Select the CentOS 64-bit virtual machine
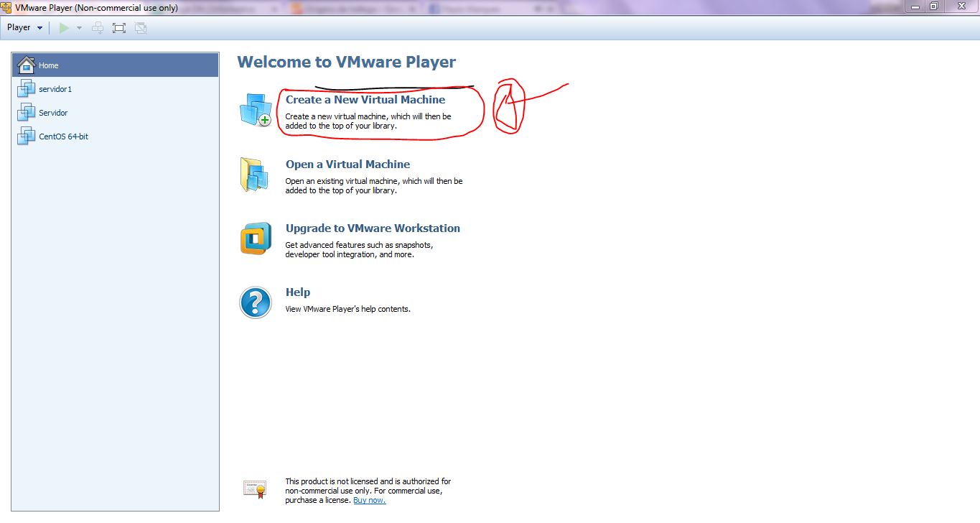The height and width of the screenshot is (523, 980). coord(116,136)
